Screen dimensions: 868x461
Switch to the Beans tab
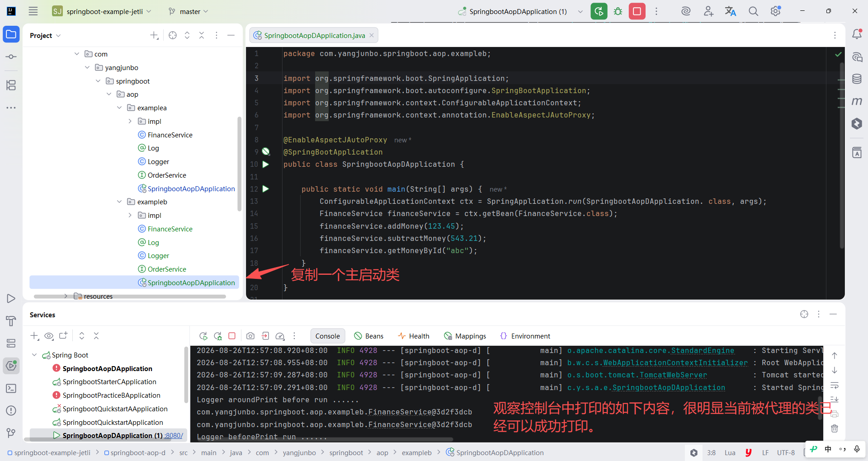(369, 336)
